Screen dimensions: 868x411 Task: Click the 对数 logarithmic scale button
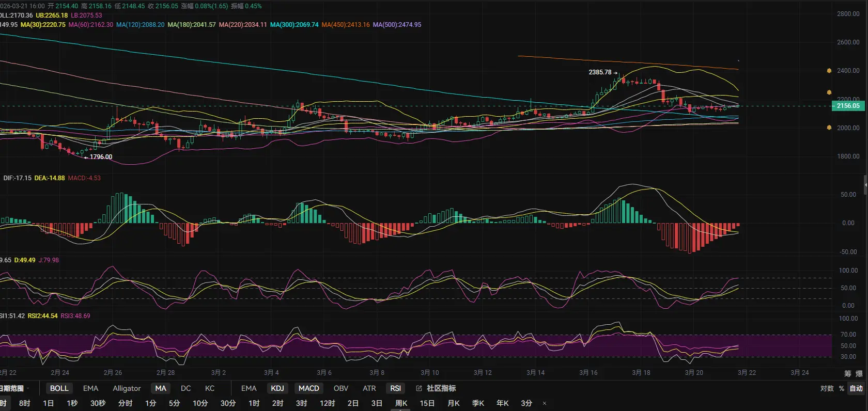click(x=827, y=388)
